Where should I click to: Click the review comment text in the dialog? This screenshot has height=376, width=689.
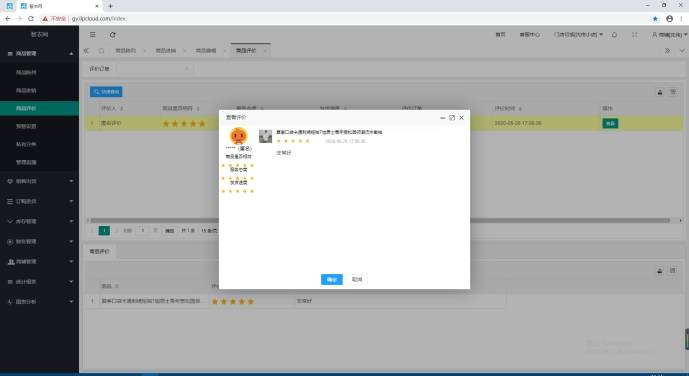pyautogui.click(x=283, y=153)
